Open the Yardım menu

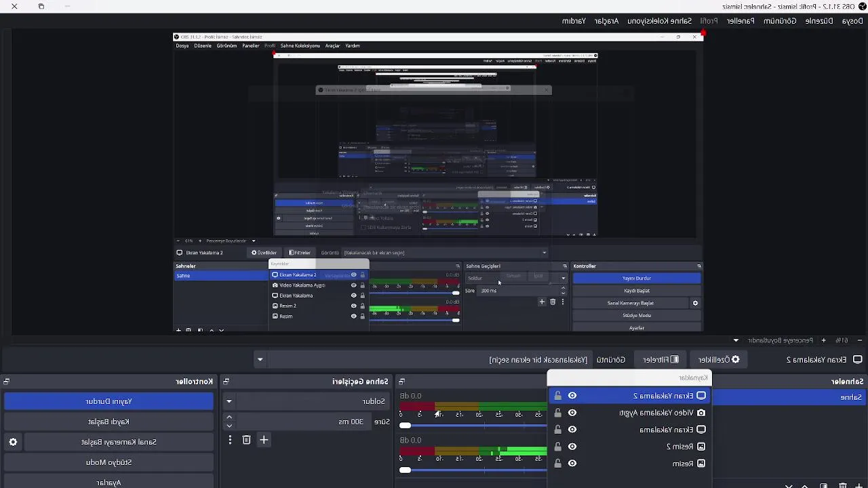[574, 21]
